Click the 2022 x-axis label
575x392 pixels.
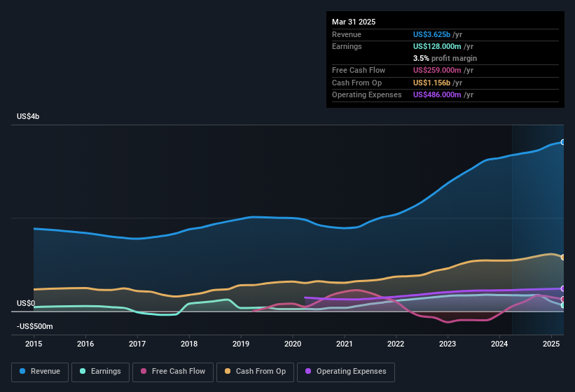[396, 344]
